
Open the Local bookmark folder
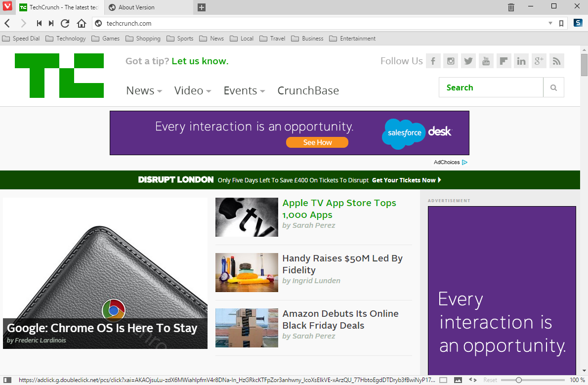click(x=242, y=38)
